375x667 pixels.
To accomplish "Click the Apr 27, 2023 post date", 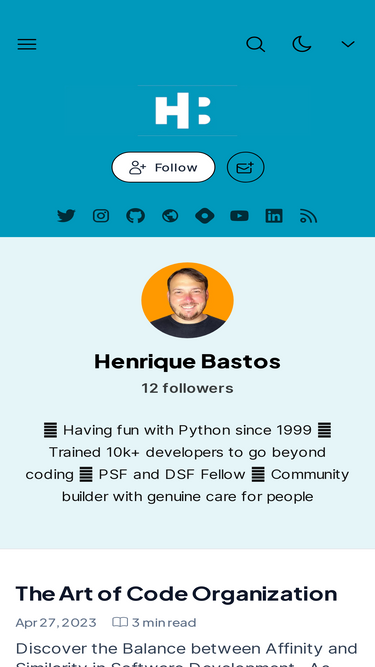I will [x=56, y=623].
